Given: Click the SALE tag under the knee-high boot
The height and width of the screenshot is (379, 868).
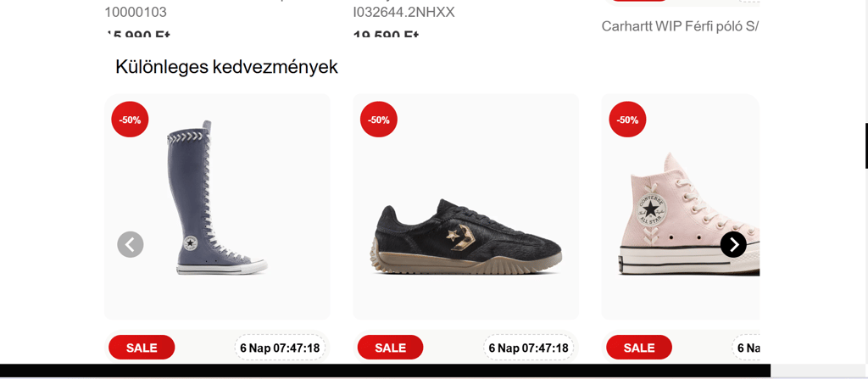Looking at the screenshot, I should pos(142,348).
